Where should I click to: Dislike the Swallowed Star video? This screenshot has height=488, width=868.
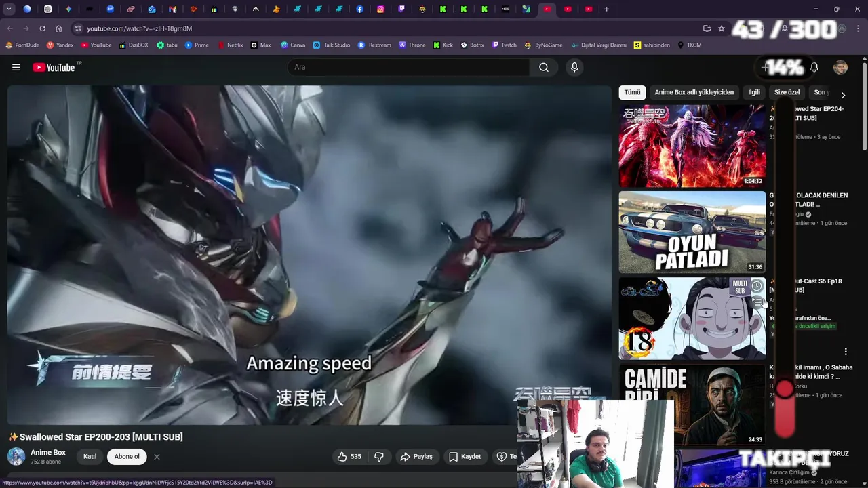click(379, 457)
